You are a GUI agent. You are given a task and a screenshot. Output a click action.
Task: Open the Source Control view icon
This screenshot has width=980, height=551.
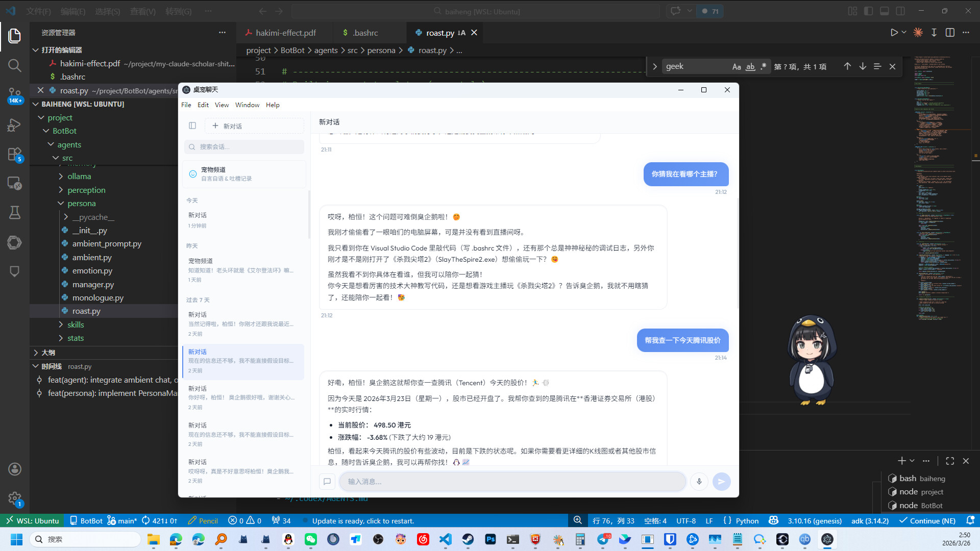14,95
